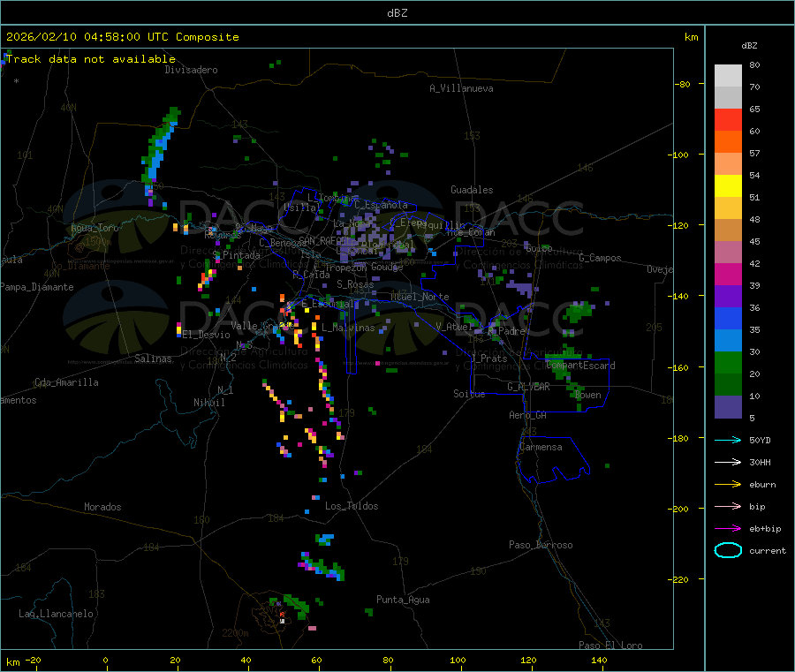Click the Cda_Amarilla map label

pyautogui.click(x=66, y=382)
